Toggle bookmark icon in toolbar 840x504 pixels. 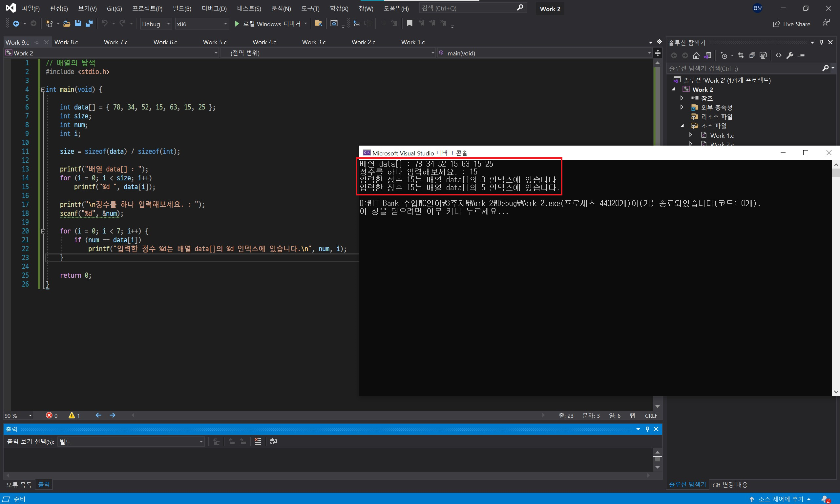(409, 23)
